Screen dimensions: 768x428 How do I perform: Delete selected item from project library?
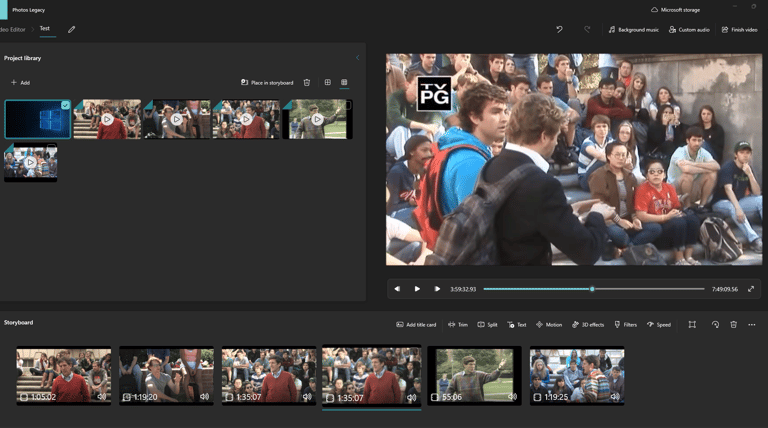click(307, 83)
